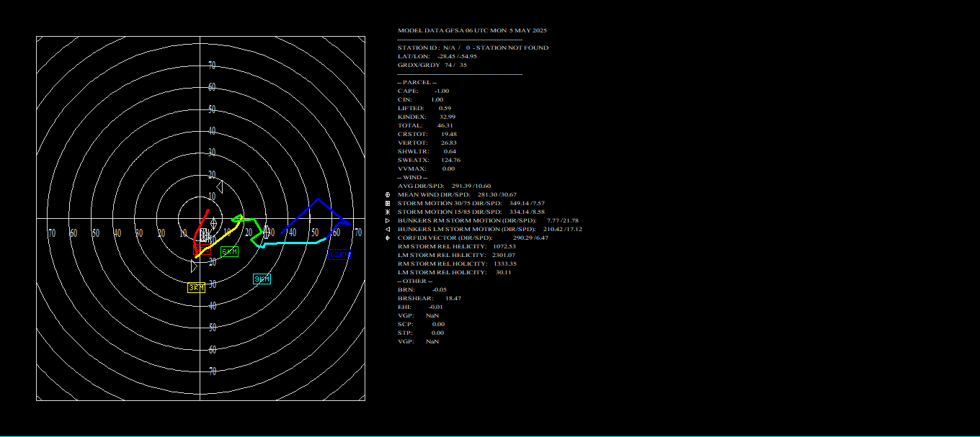Click the LIFTED index value 0.59

[x=445, y=108]
